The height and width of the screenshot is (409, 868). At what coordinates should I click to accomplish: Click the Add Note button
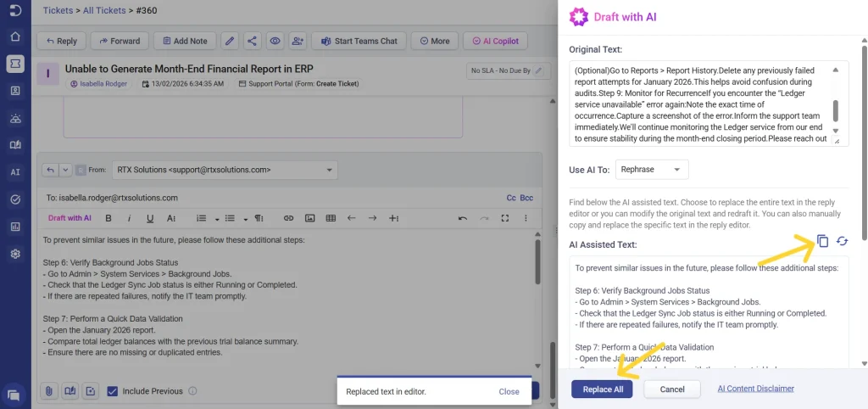click(x=184, y=41)
